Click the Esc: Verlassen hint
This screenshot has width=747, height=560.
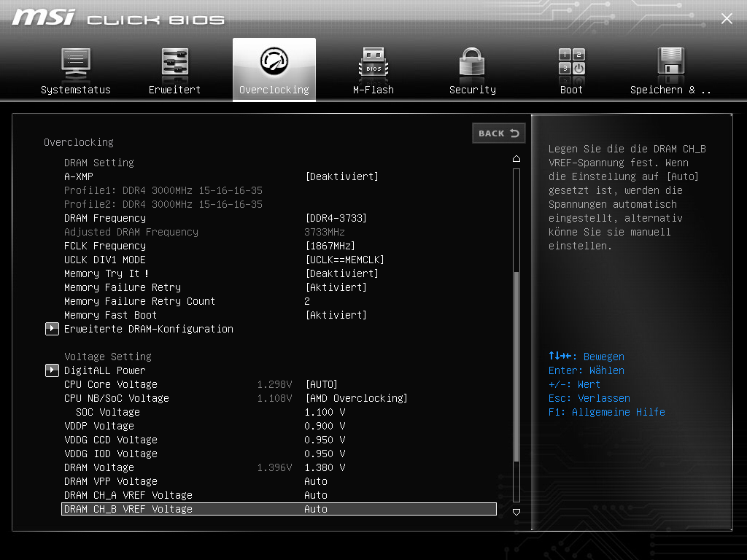(x=589, y=398)
